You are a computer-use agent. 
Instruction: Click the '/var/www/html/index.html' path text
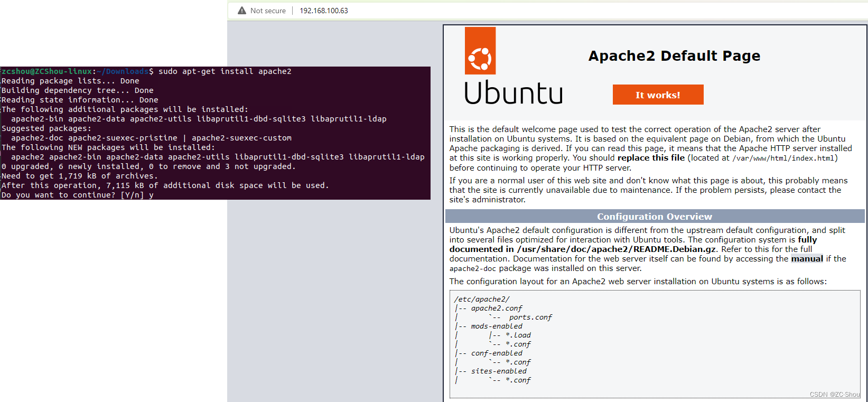click(x=783, y=158)
